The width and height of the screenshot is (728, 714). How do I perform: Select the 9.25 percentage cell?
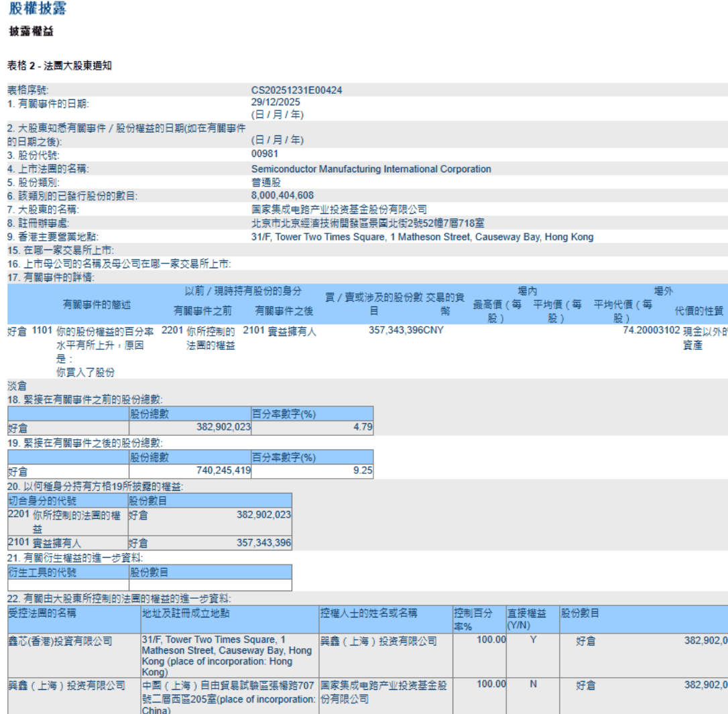363,471
